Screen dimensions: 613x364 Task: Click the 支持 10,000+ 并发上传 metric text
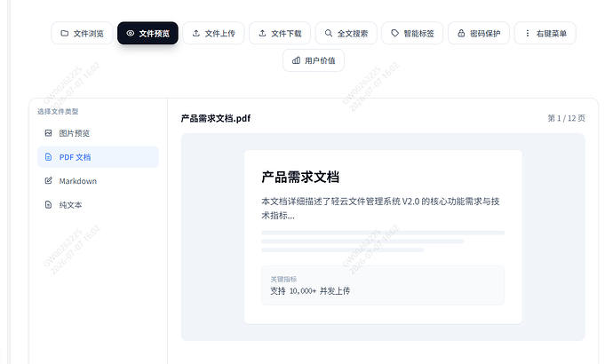[x=310, y=291]
